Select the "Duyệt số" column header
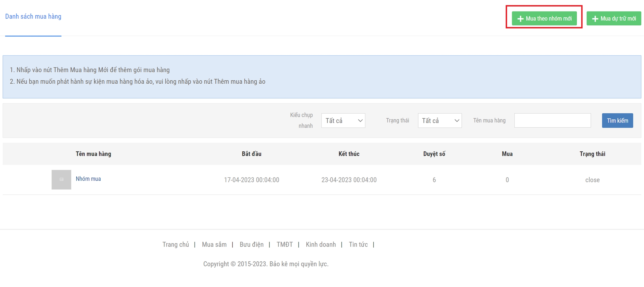This screenshot has width=644, height=287. pyautogui.click(x=434, y=154)
